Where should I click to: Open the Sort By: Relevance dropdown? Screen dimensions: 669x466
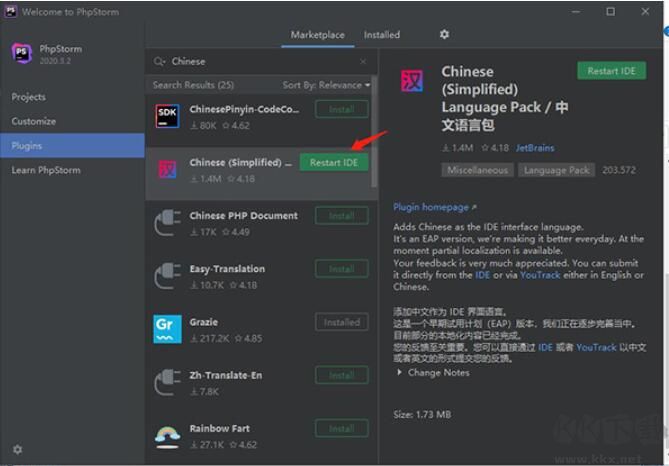click(x=326, y=86)
